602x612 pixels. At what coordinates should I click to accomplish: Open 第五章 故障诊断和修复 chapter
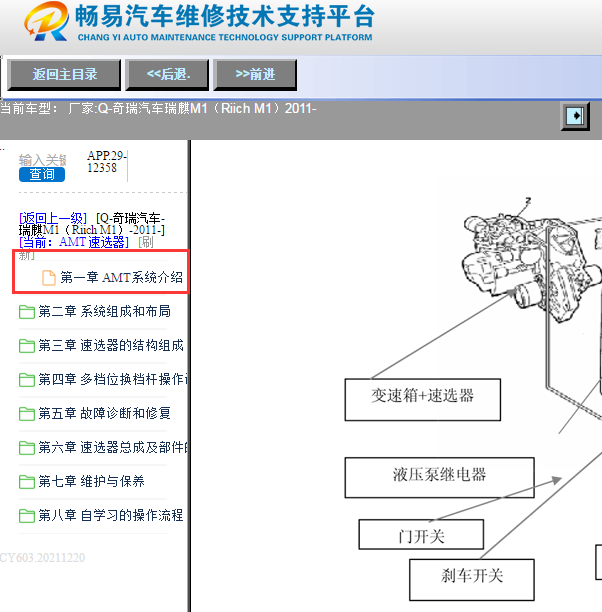[104, 413]
